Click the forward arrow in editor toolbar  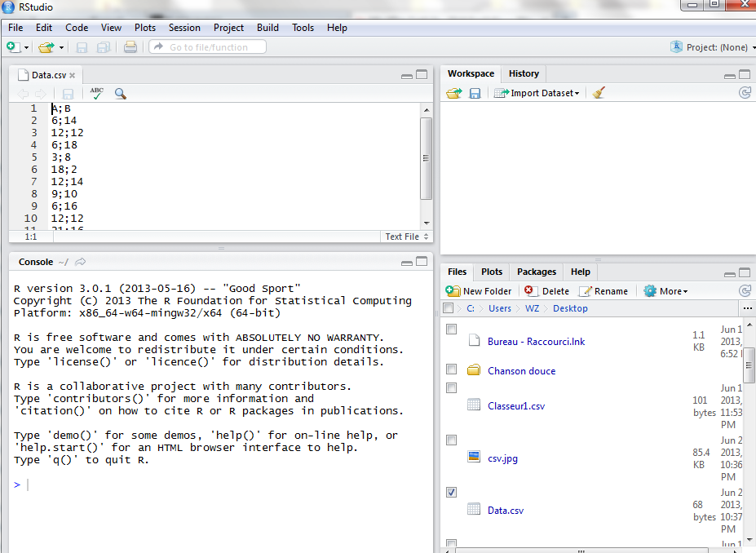click(41, 94)
